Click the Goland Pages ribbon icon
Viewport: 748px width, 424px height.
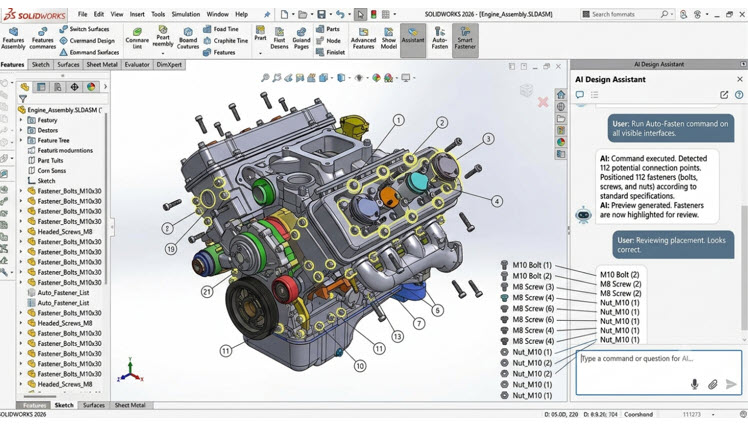pyautogui.click(x=301, y=38)
